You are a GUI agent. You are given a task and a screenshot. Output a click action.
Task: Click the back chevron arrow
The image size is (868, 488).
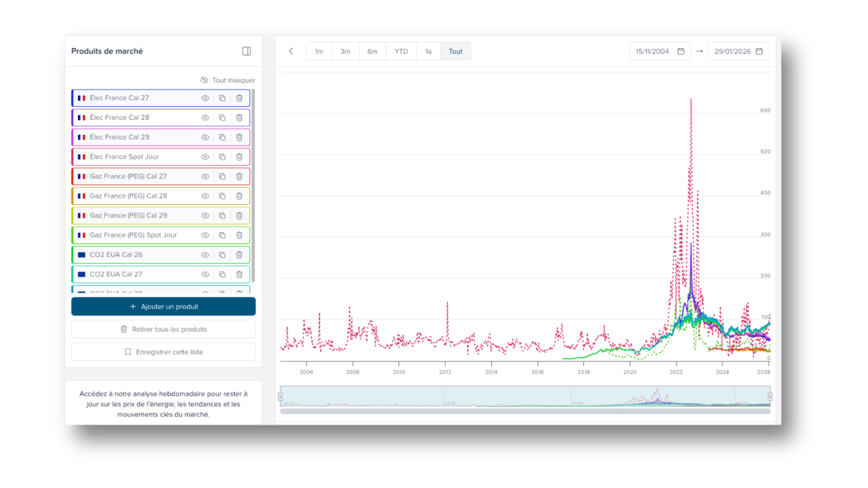tap(291, 52)
